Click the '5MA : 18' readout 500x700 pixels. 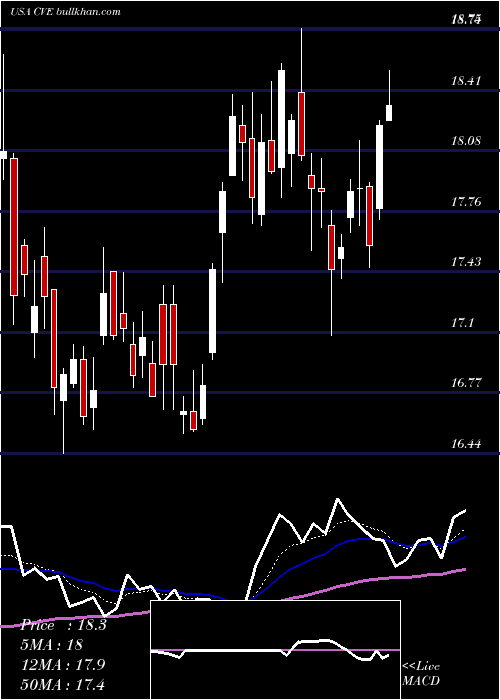[x=51, y=645]
